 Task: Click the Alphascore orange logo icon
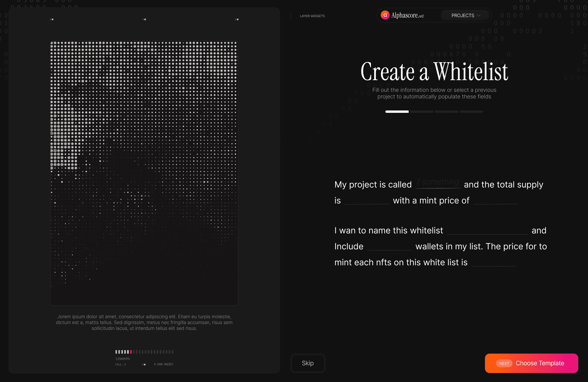[385, 15]
